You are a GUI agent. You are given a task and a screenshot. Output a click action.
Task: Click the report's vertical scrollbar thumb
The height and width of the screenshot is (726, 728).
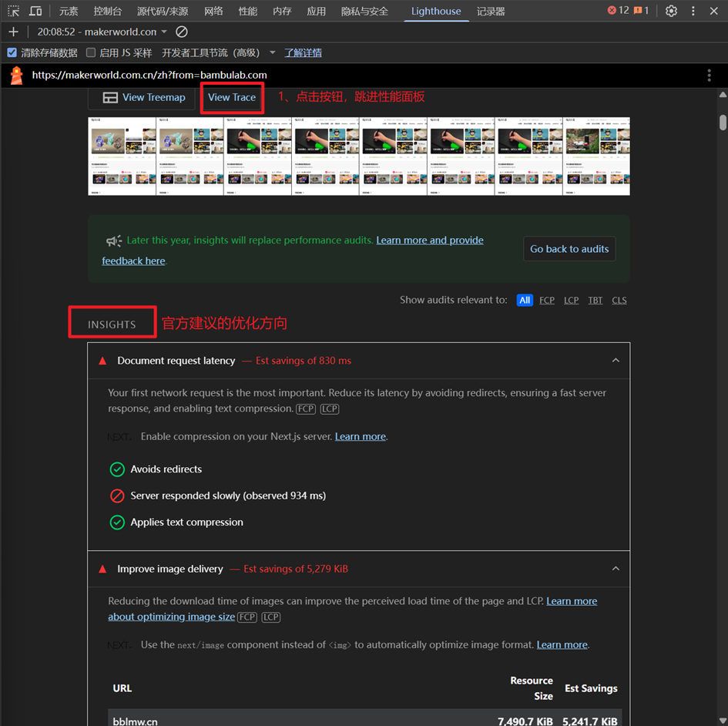[x=723, y=123]
